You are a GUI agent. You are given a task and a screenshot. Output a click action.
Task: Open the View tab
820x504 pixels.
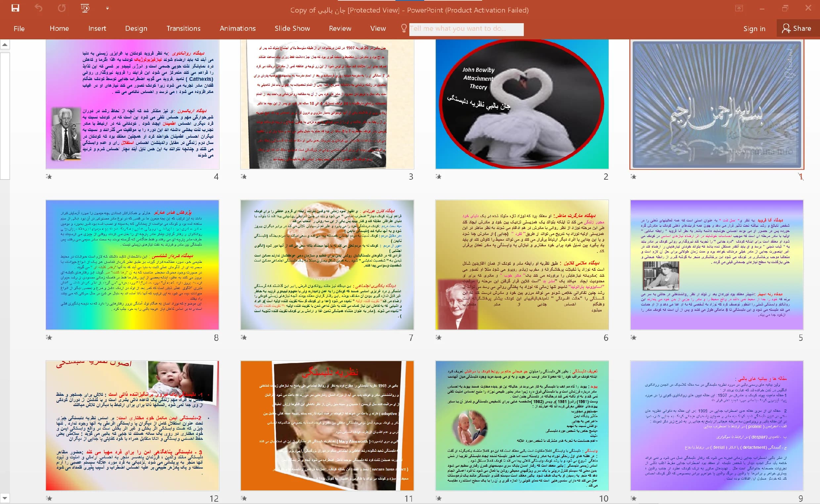coord(378,28)
